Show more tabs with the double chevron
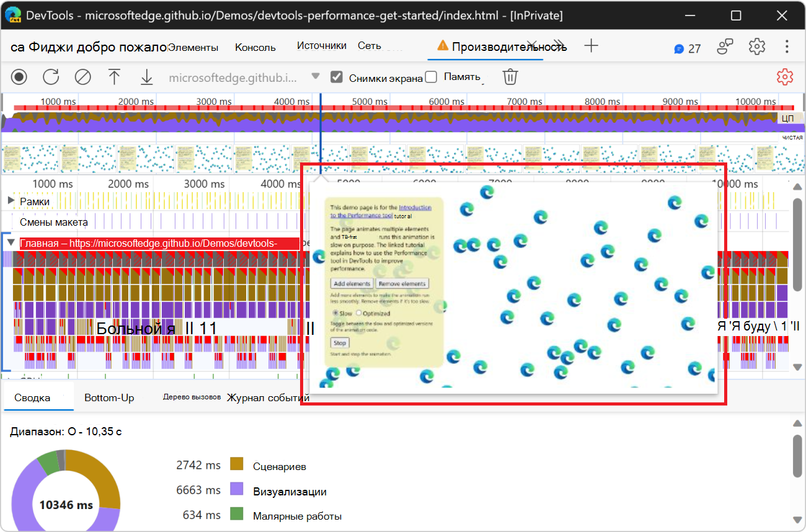Screen dimensions: 806x532 pyautogui.click(x=559, y=45)
